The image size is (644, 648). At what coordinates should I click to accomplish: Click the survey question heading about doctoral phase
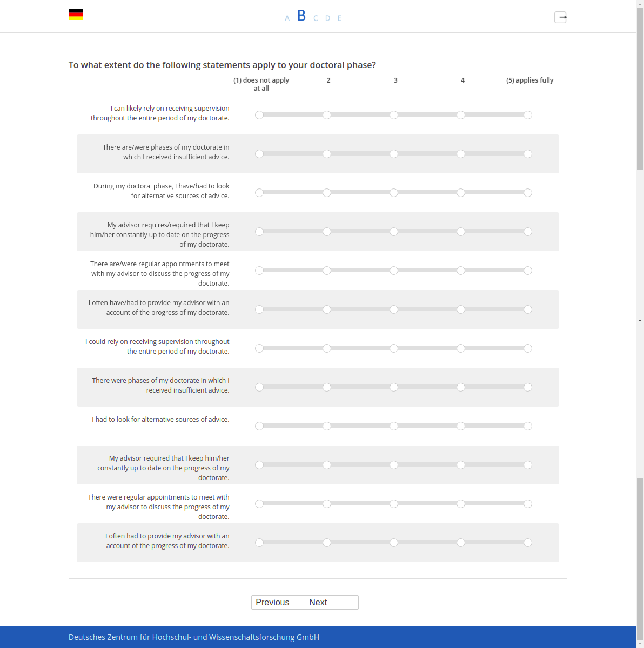point(222,65)
